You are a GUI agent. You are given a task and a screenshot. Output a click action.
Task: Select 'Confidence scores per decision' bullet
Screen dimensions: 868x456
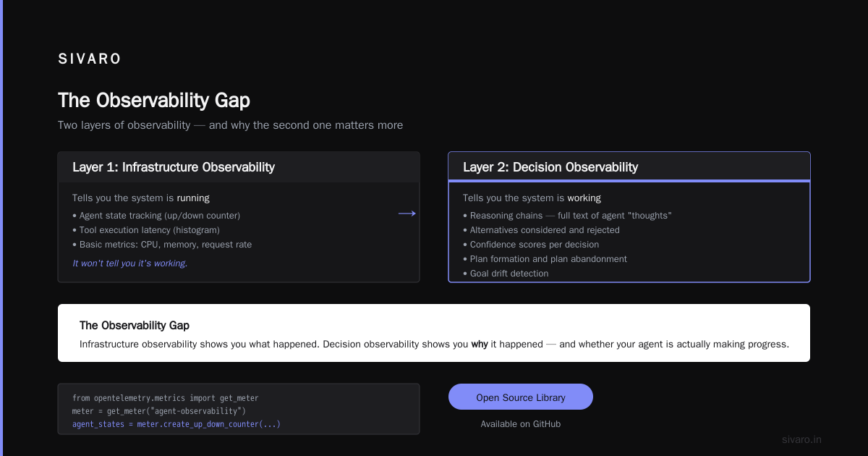[x=531, y=245]
